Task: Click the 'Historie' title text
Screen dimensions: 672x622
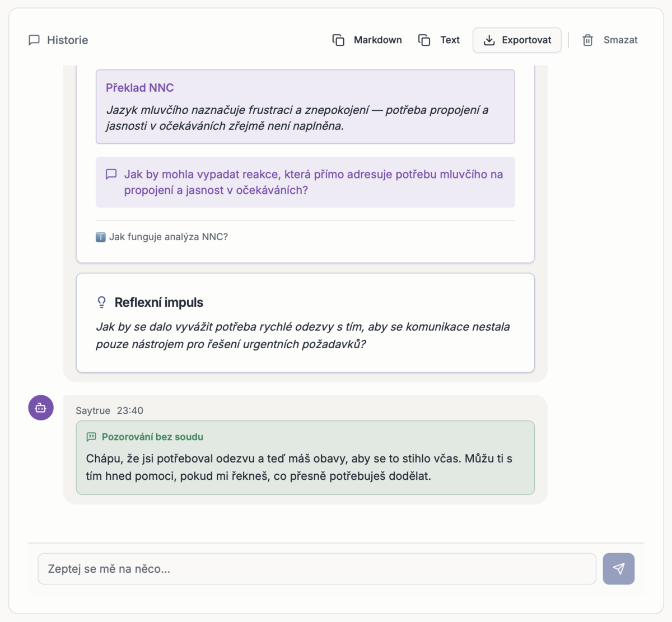Action: pos(67,40)
